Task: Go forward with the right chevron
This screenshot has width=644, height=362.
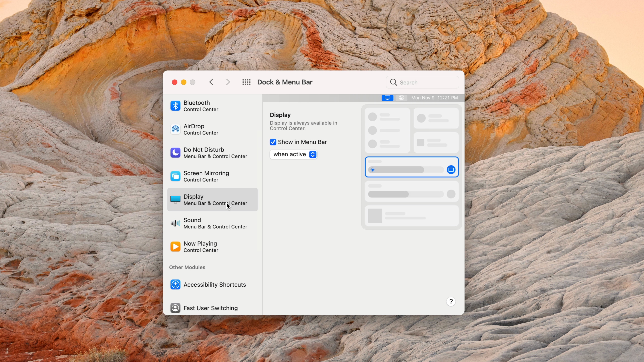Action: pos(228,82)
